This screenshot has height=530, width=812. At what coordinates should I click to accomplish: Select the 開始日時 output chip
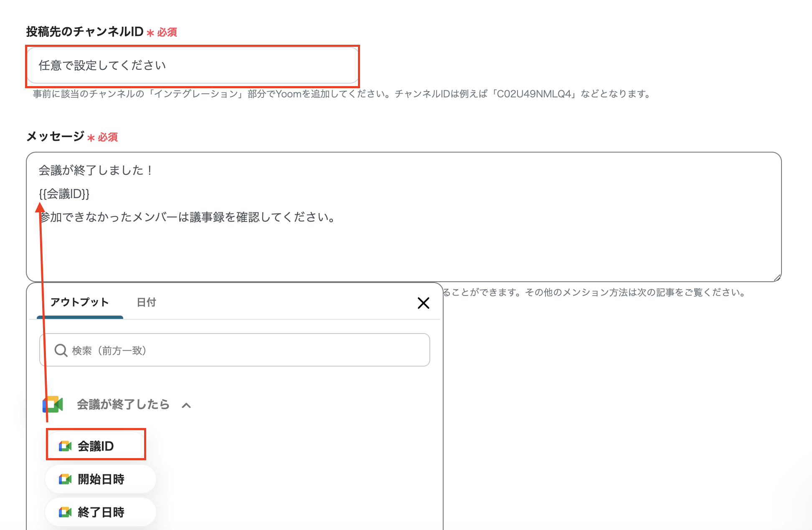101,479
